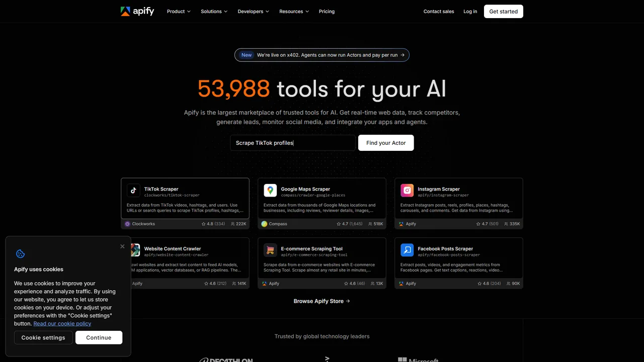Click the users icon showing 90K
Screen dimensions: 644x362
pyautogui.click(x=508, y=284)
